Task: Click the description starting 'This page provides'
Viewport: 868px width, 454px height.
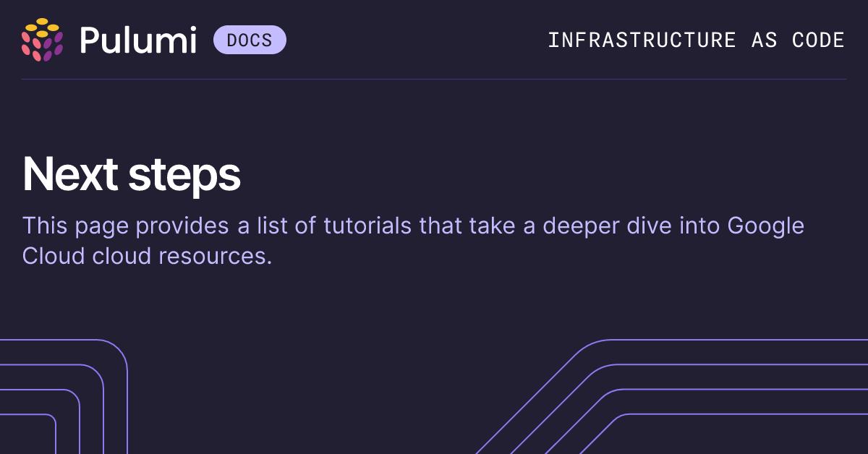Action: [x=413, y=241]
